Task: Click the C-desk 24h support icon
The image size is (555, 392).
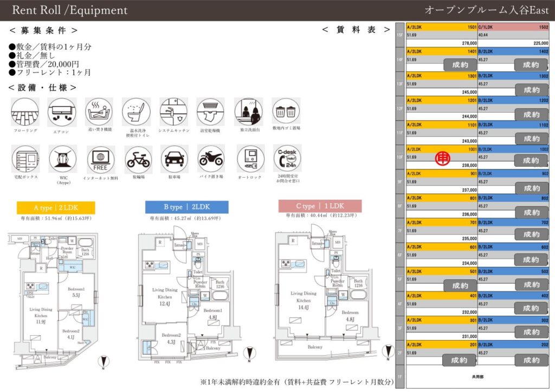Action: click(287, 159)
